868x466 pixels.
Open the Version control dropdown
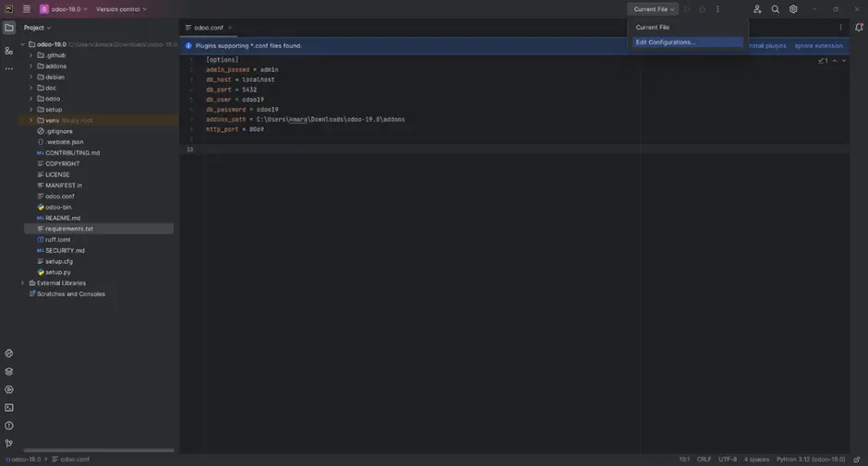(121, 9)
